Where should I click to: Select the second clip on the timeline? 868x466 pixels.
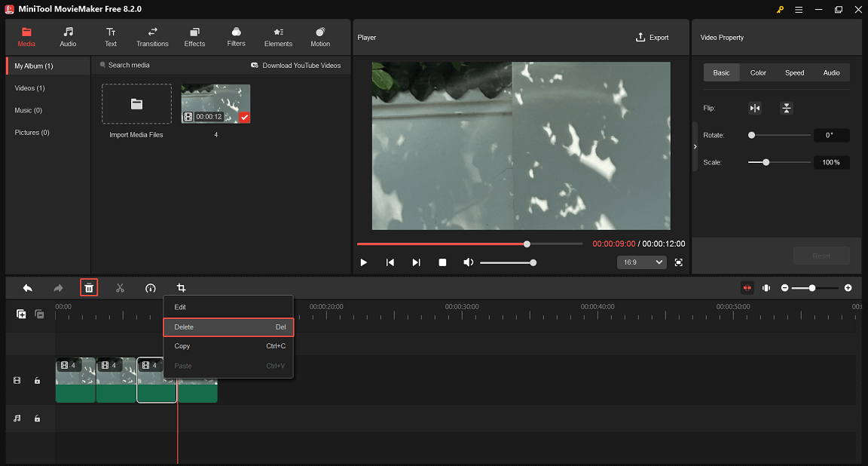(x=116, y=380)
